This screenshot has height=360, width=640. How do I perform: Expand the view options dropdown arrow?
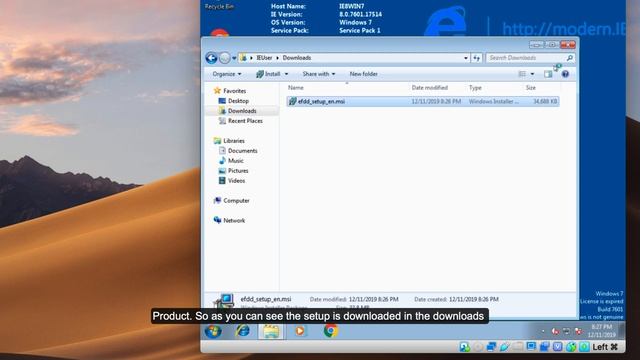click(x=532, y=74)
